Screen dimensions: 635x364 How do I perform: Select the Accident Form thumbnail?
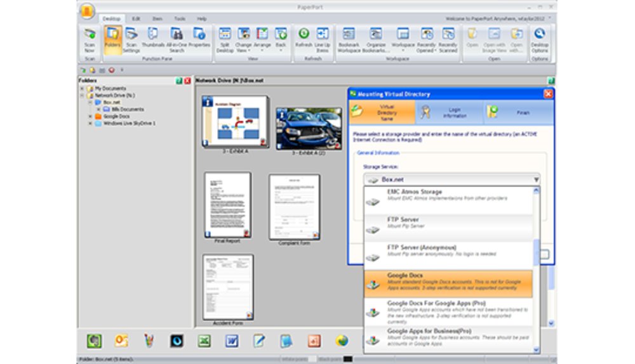(x=228, y=287)
